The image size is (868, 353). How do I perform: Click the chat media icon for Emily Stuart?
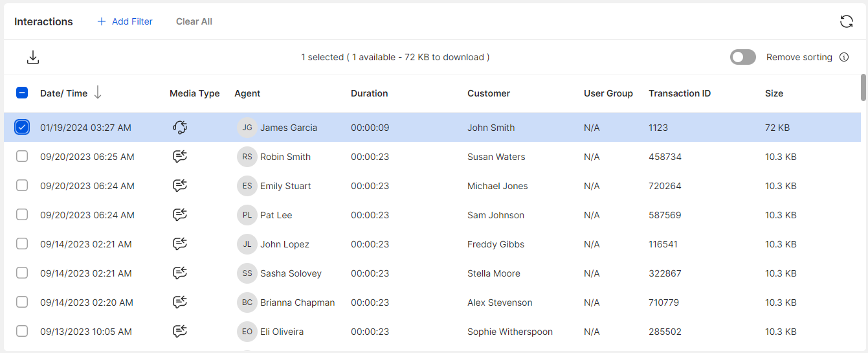click(180, 186)
